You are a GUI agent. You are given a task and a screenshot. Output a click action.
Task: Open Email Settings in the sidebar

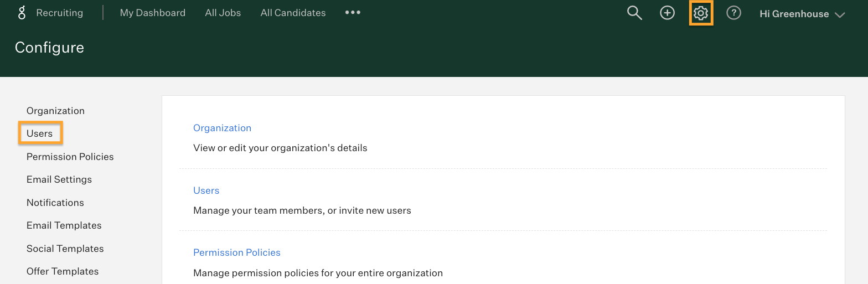[59, 179]
